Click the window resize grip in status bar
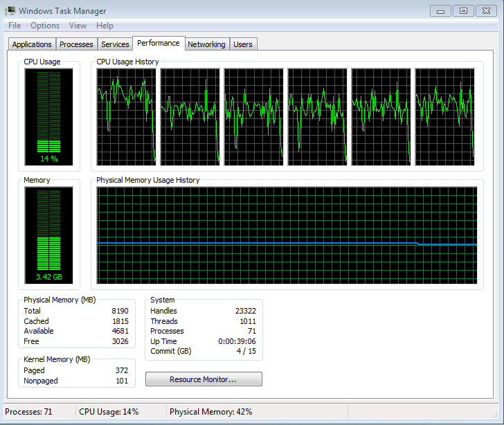This screenshot has width=504, height=425. (x=494, y=415)
